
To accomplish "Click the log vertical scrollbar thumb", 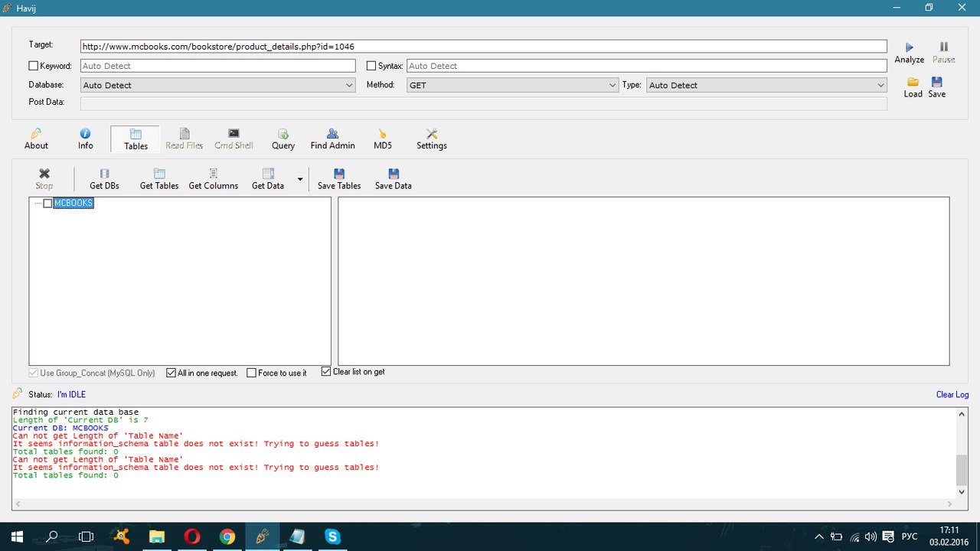I will pos(962,469).
